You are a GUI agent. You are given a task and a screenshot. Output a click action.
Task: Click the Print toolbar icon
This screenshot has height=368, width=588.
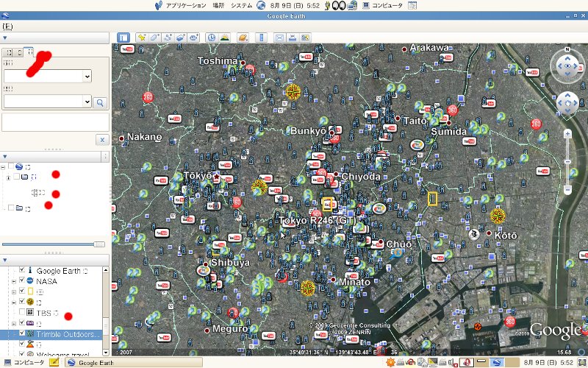[293, 38]
